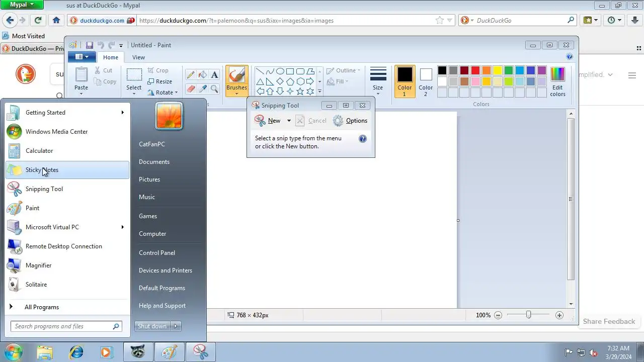
Task: Click the volume icon in system tray
Action: tap(593, 352)
